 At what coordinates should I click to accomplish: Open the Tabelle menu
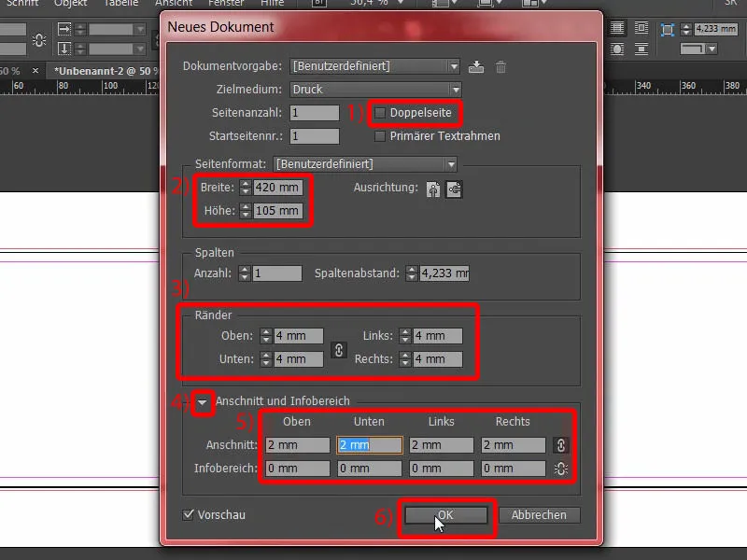click(x=121, y=3)
